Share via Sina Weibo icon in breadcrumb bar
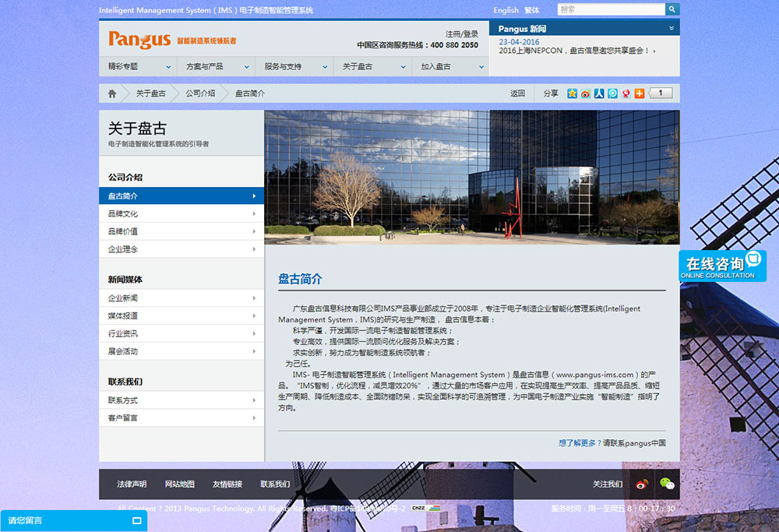Image resolution: width=779 pixels, height=532 pixels. pos(586,93)
